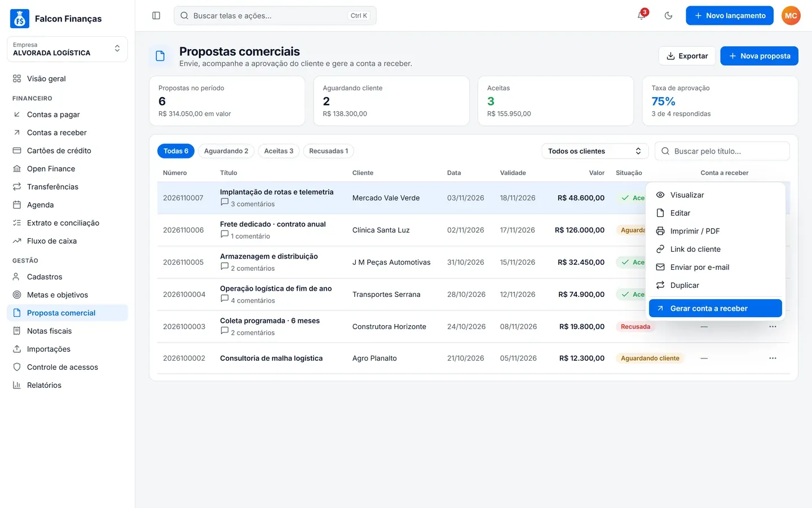Open Open Finance in sidebar

tap(67, 169)
